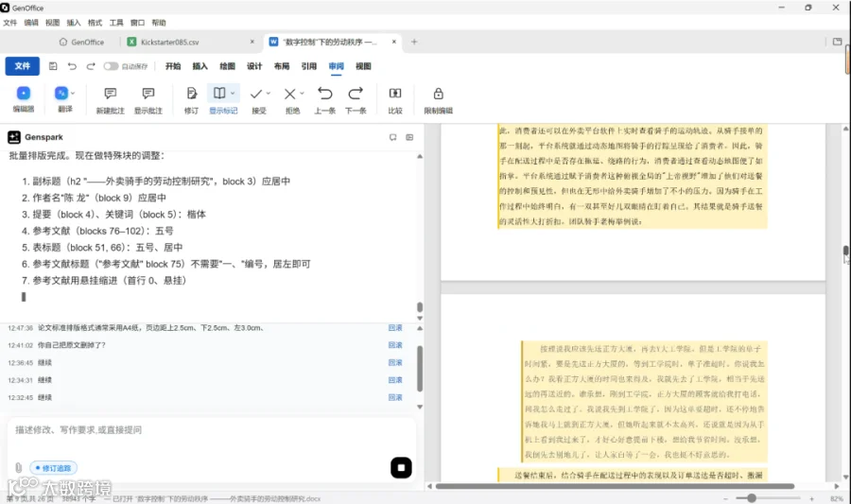Image resolution: width=851 pixels, height=504 pixels.
Task: Switch to Kickstarter085.csv tab
Action: (x=170, y=42)
